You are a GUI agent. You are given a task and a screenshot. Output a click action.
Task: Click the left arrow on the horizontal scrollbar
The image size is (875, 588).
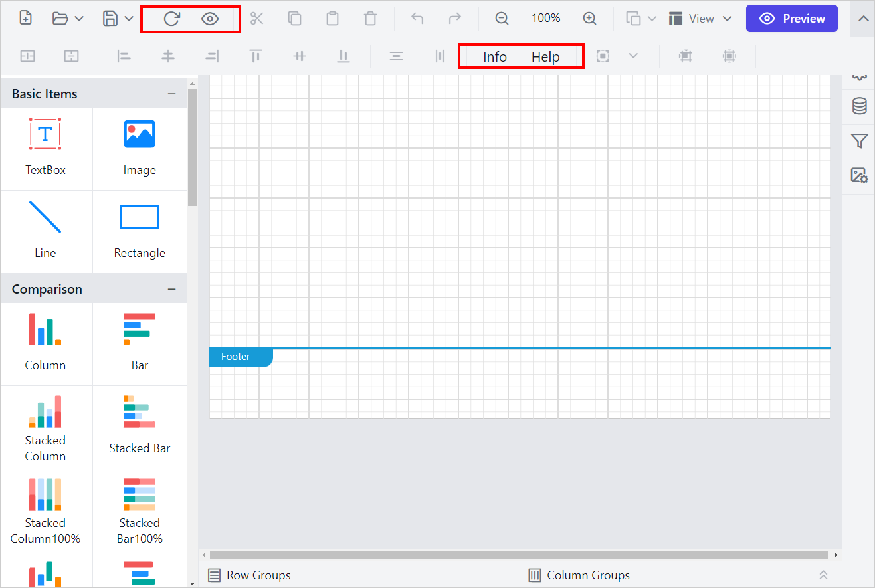pos(204,555)
